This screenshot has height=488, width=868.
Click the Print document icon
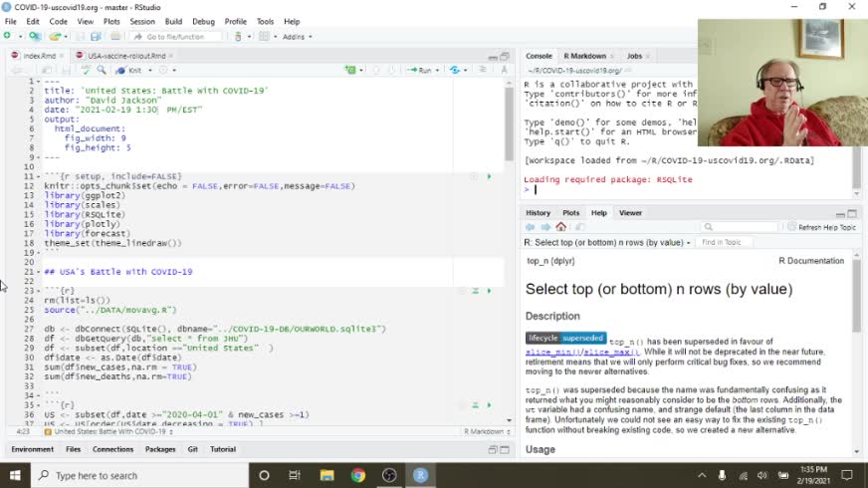coord(115,37)
